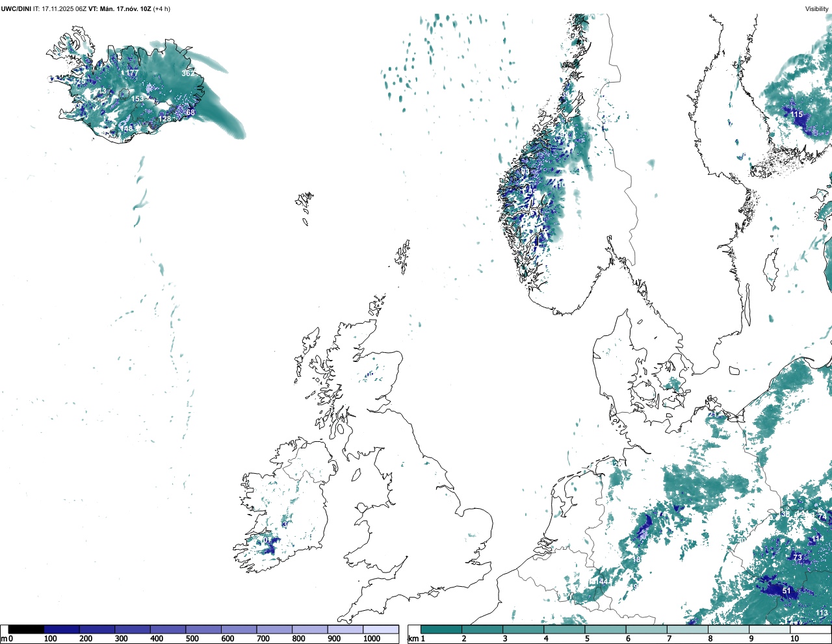Click the '5' tick label on the km scale
This screenshot has height=644, width=832.
tap(587, 639)
